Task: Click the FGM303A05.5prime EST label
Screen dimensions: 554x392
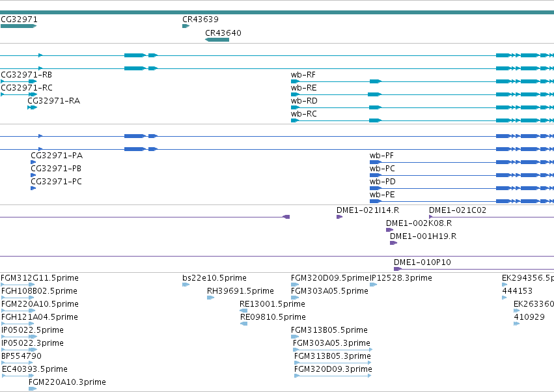Action: [329, 291]
